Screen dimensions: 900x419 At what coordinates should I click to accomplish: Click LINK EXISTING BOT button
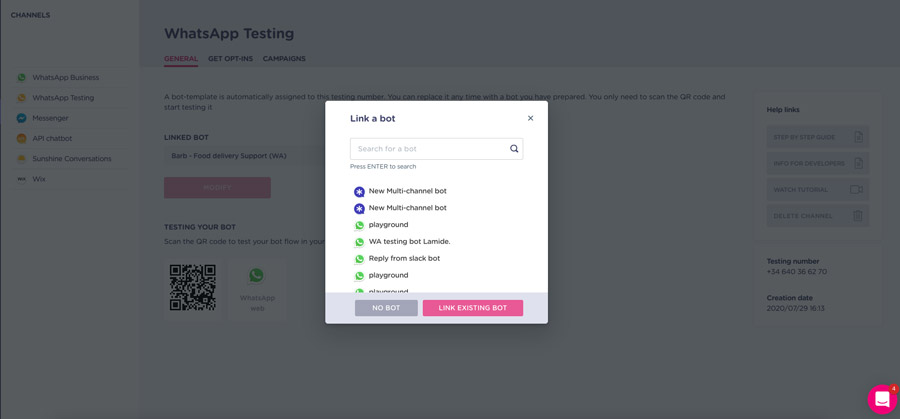click(473, 308)
